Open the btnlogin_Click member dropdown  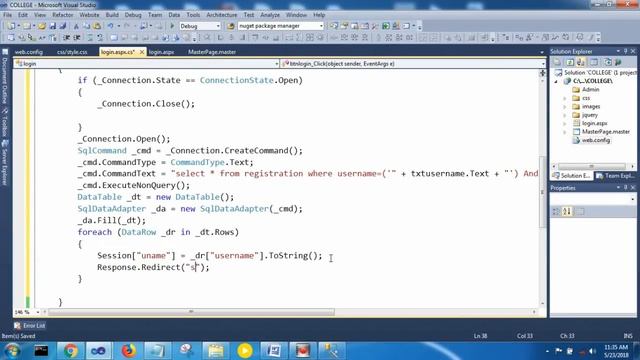(x=543, y=64)
